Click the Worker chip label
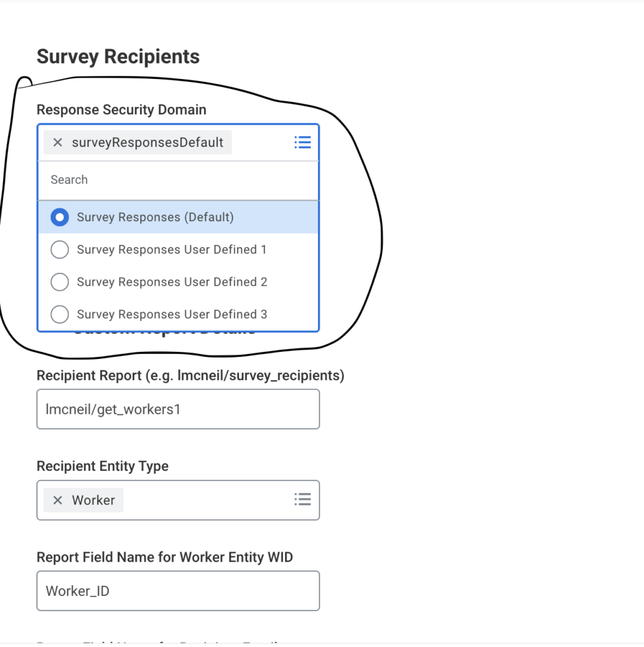The width and height of the screenshot is (644, 647). coord(94,500)
